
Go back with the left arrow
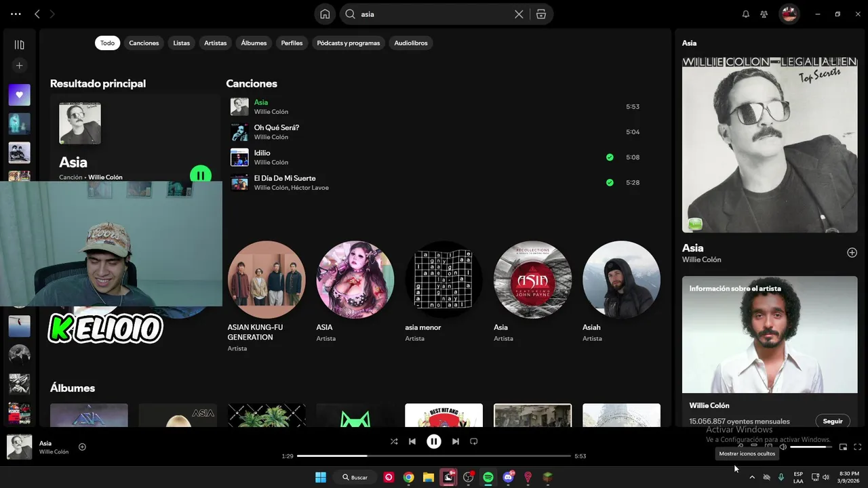click(37, 14)
